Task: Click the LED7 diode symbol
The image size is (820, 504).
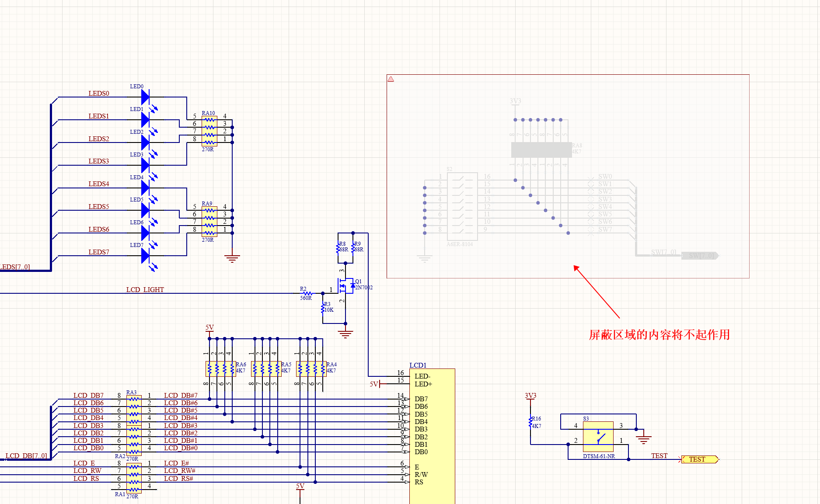Action: [x=144, y=255]
